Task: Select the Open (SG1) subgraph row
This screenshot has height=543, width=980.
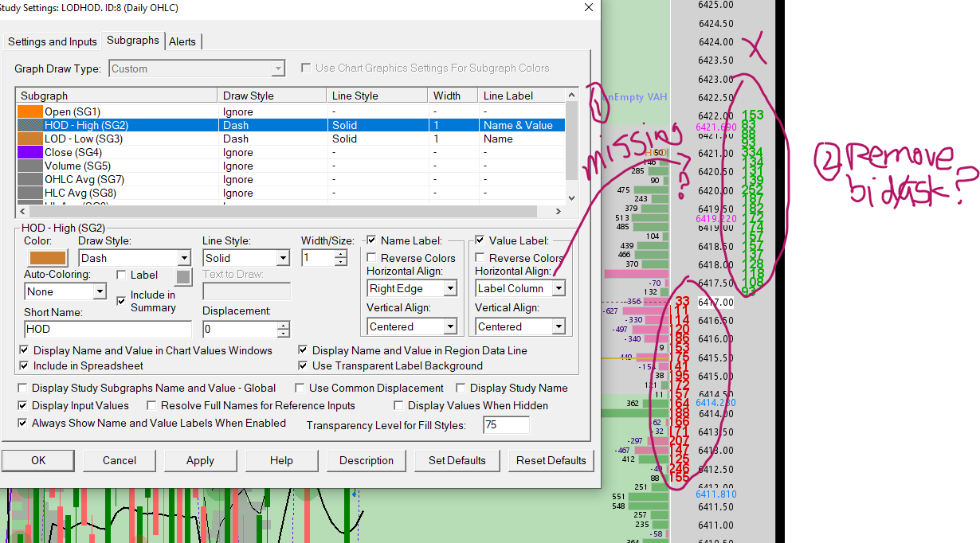Action: point(72,111)
